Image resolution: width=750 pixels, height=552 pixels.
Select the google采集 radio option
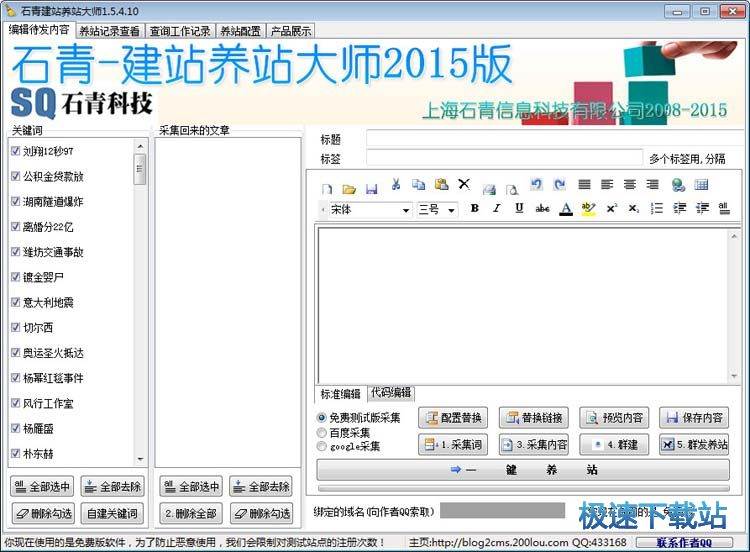coord(322,446)
